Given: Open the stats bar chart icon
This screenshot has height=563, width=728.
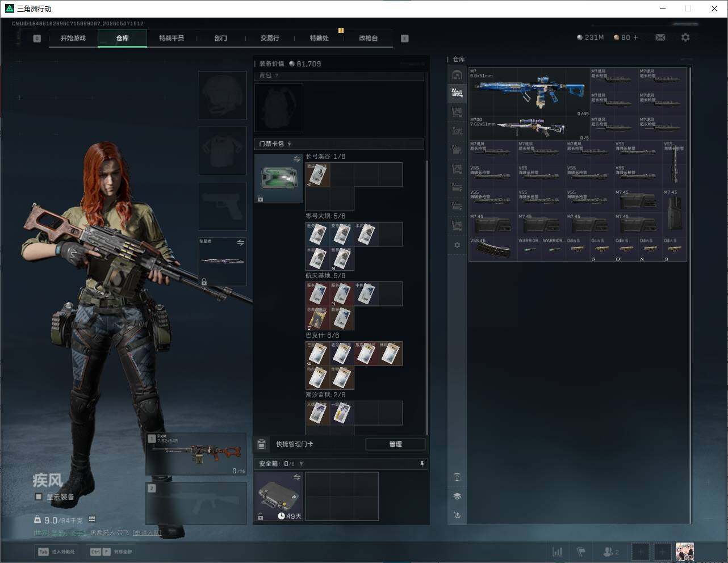Looking at the screenshot, I should click(558, 552).
